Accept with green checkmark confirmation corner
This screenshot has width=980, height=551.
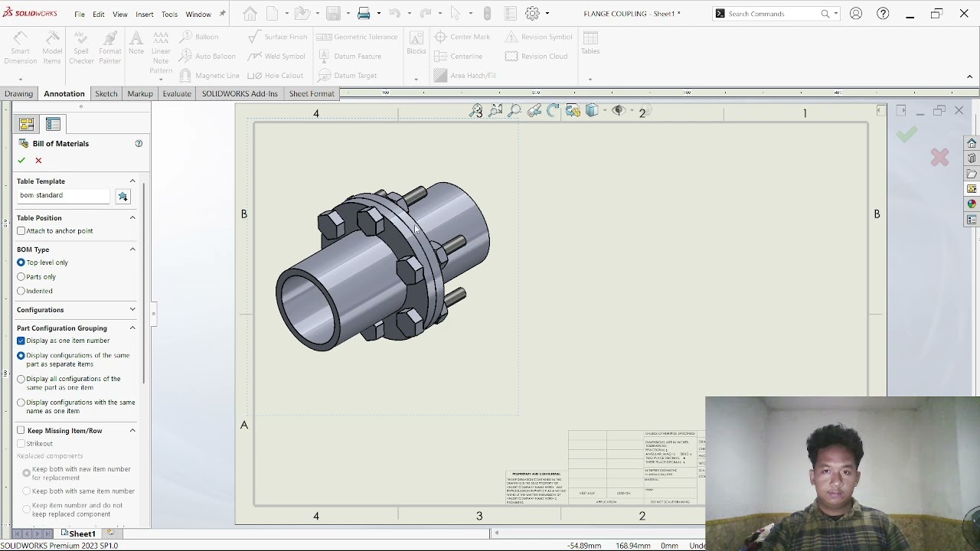point(907,135)
